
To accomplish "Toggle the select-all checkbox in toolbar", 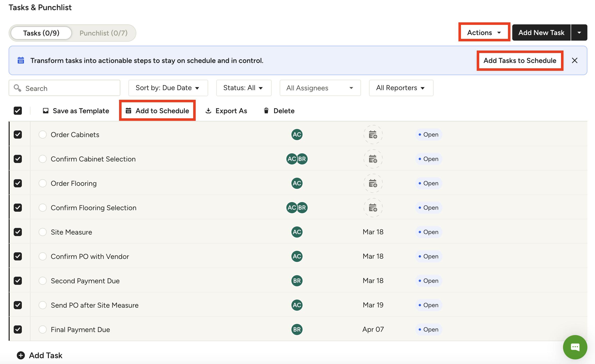I will (x=18, y=111).
